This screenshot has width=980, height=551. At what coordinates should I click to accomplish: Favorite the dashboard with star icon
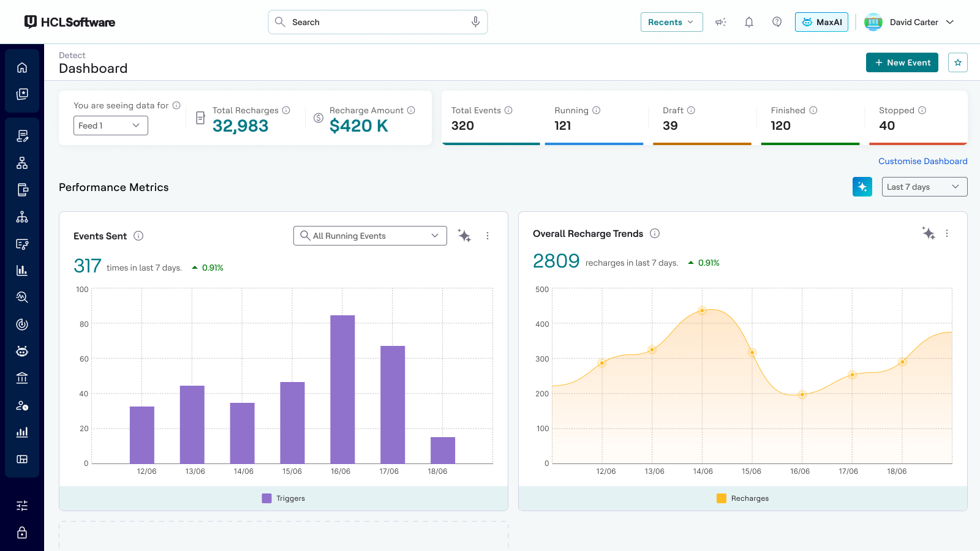click(x=958, y=62)
